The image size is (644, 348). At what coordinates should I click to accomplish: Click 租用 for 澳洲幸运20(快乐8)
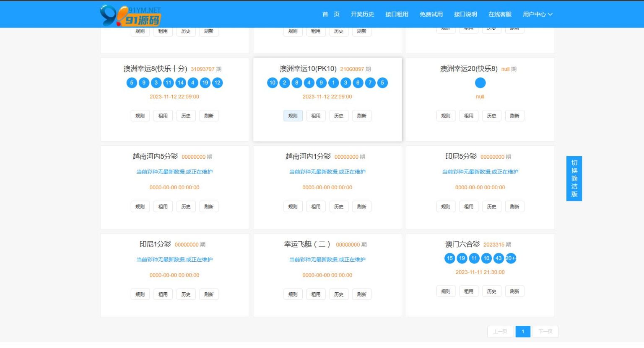coord(469,116)
